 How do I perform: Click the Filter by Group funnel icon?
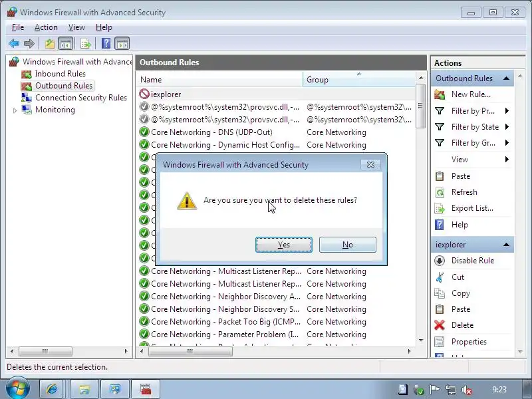click(x=440, y=142)
